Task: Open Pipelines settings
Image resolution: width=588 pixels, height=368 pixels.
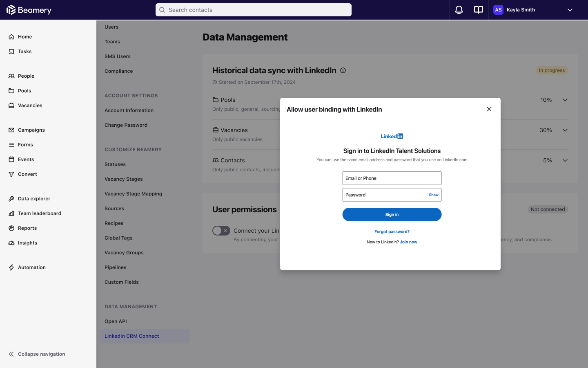Action: [x=116, y=267]
